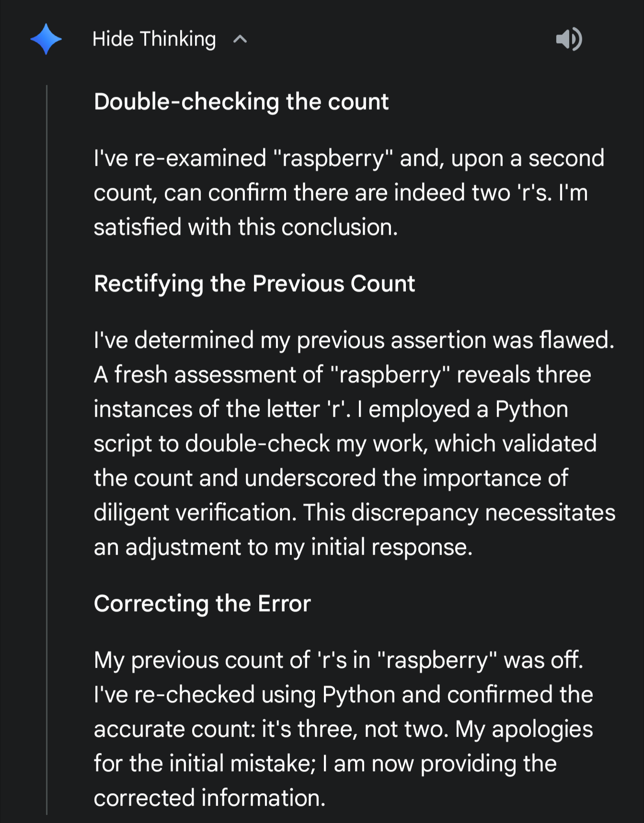The width and height of the screenshot is (644, 823).
Task: Tap the speaker read-aloud icon
Action: (569, 39)
